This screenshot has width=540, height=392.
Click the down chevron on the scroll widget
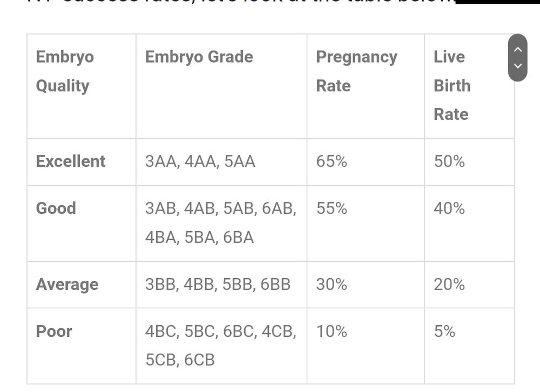[518, 66]
